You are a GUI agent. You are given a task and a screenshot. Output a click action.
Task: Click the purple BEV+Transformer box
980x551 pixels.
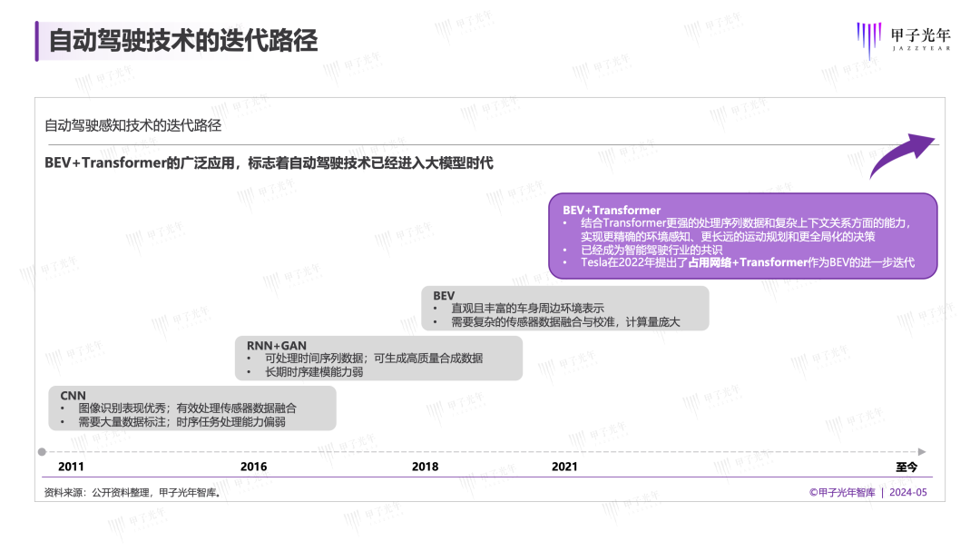(742, 236)
